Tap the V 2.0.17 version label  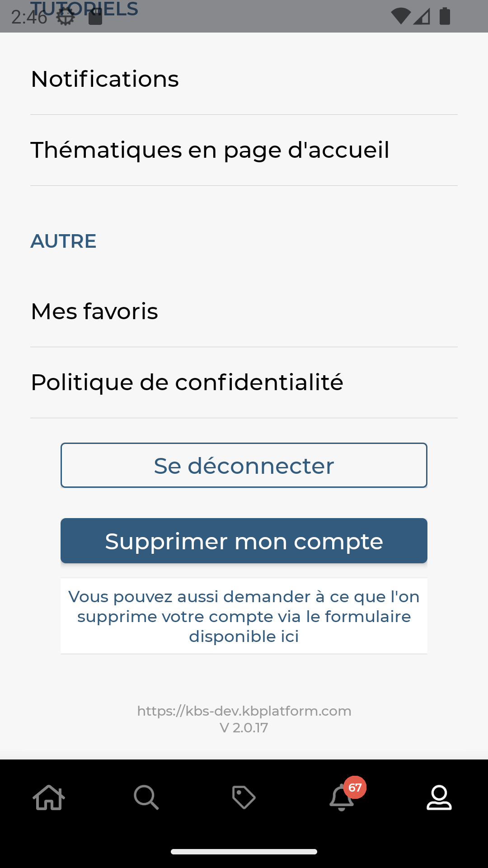click(244, 728)
